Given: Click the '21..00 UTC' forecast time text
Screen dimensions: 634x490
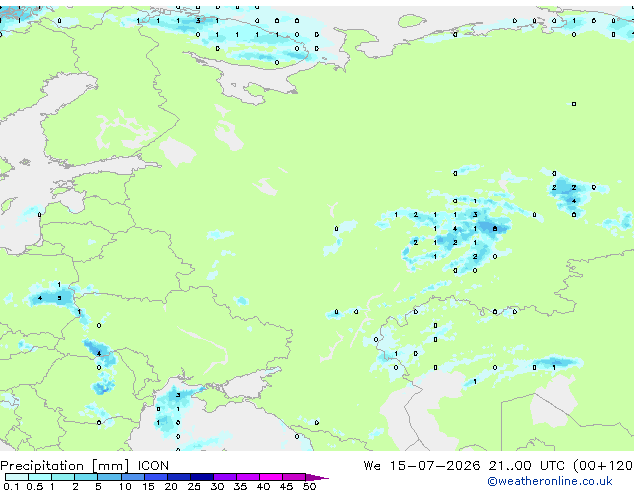Looking at the screenshot, I should click(x=526, y=466).
